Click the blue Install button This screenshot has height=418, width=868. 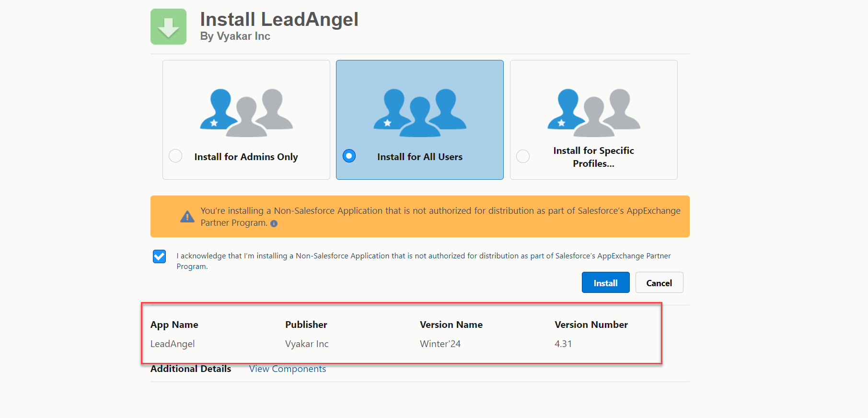point(606,283)
